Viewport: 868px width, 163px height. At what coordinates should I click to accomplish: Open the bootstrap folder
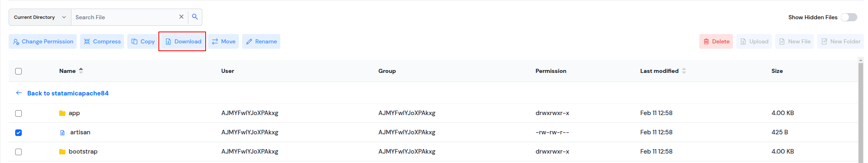coord(83,152)
